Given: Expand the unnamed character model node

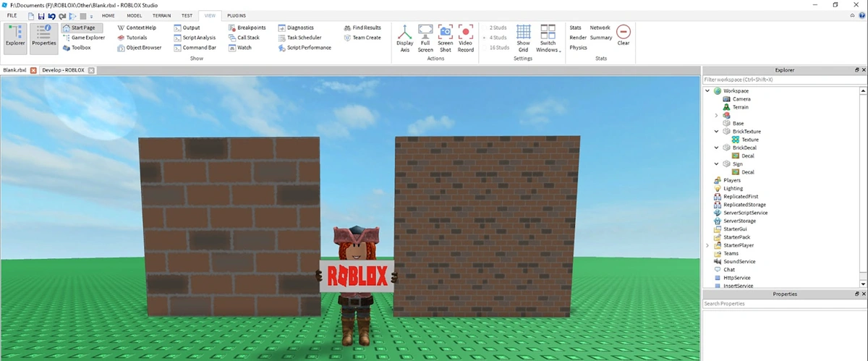Looking at the screenshot, I should pyautogui.click(x=717, y=116).
